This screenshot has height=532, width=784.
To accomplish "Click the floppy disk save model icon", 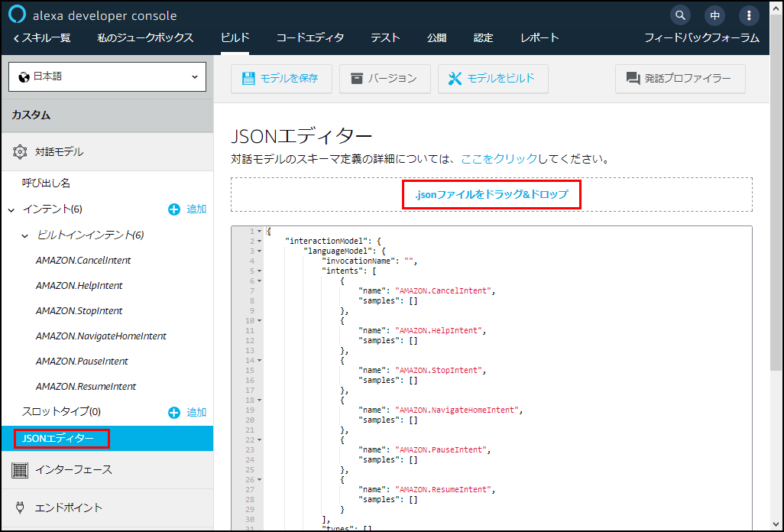I will click(x=248, y=79).
